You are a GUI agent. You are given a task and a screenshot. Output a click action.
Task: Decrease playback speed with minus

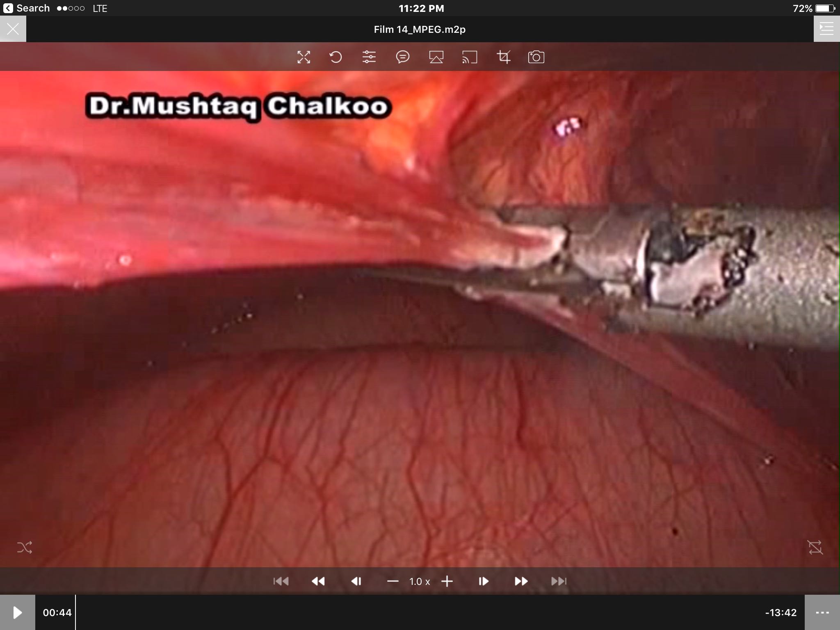393,581
